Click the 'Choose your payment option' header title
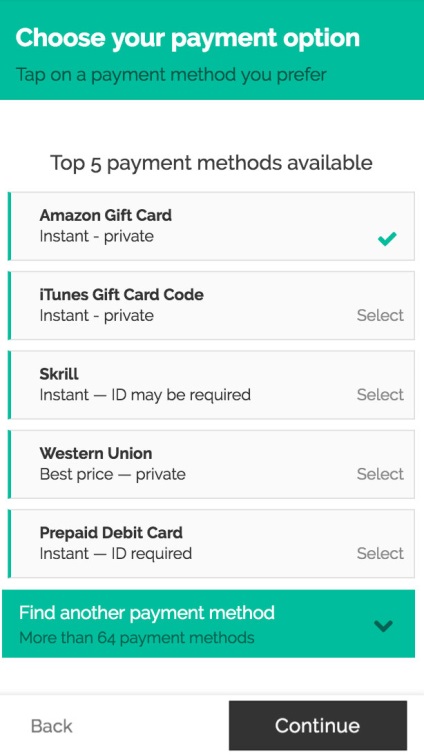The image size is (424, 755). (188, 38)
